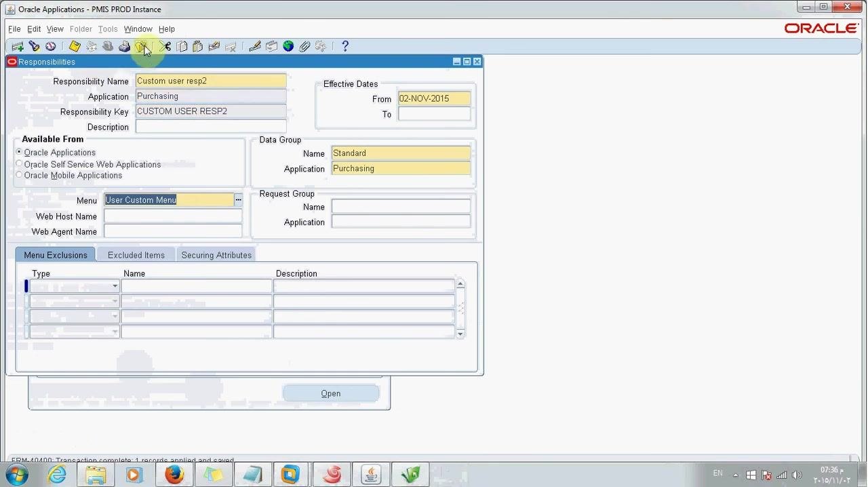Image resolution: width=868 pixels, height=487 pixels.
Task: Expand the Type dropdown in last exclusion row
Action: click(x=115, y=332)
